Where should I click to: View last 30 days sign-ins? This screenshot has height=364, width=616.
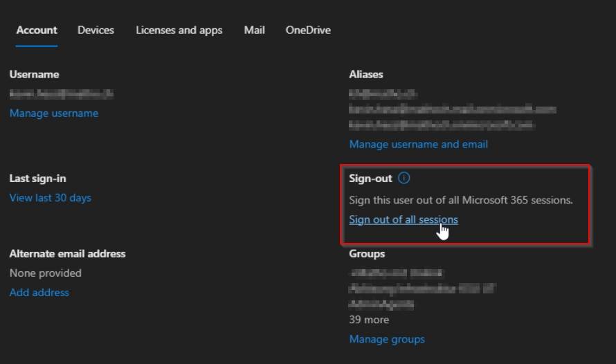pos(51,197)
